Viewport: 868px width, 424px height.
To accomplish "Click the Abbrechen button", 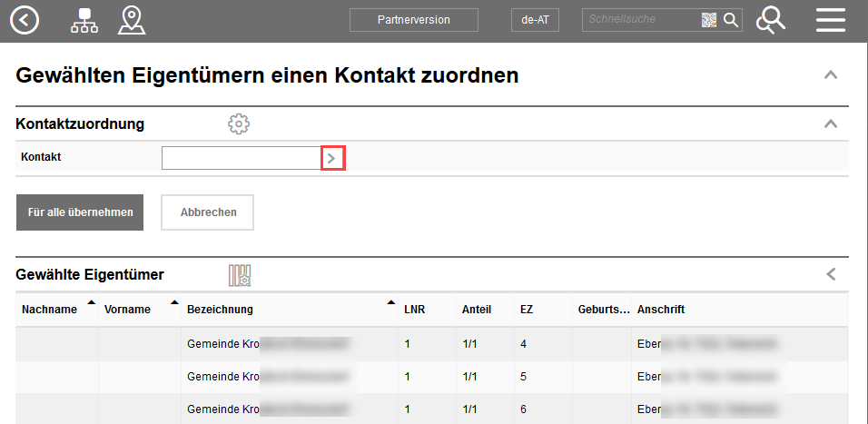I will pyautogui.click(x=208, y=212).
